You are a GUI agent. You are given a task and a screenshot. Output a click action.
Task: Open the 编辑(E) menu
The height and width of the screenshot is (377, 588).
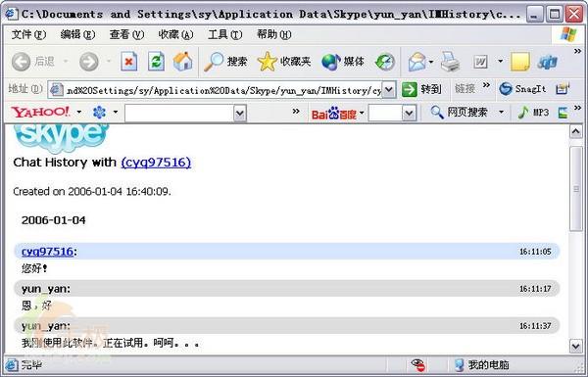pos(77,35)
